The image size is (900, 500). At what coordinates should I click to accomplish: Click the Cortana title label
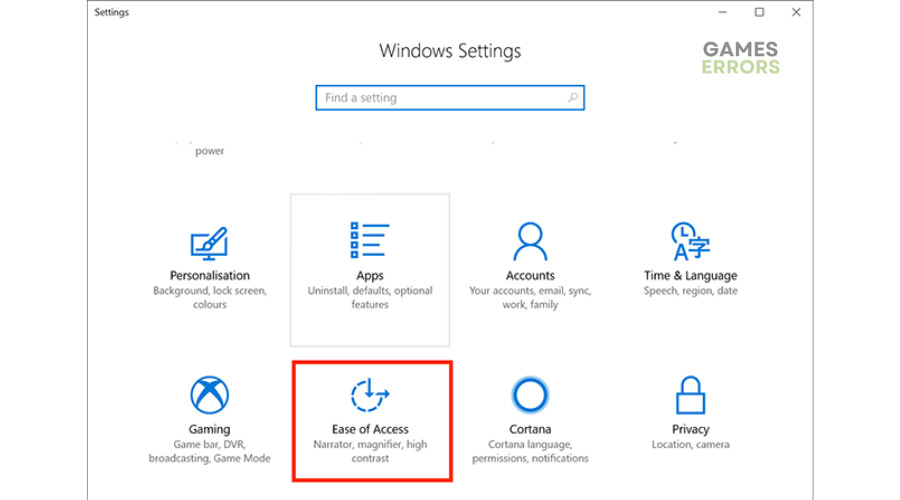coord(530,429)
